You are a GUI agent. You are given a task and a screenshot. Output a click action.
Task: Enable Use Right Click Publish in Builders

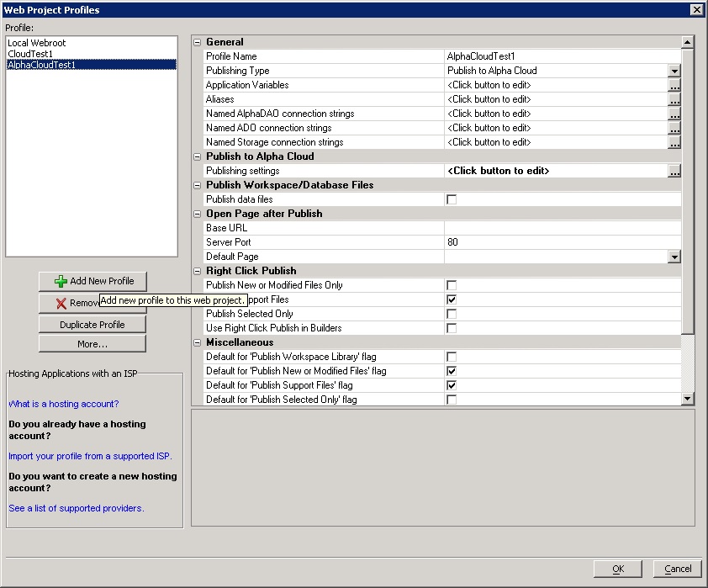451,328
